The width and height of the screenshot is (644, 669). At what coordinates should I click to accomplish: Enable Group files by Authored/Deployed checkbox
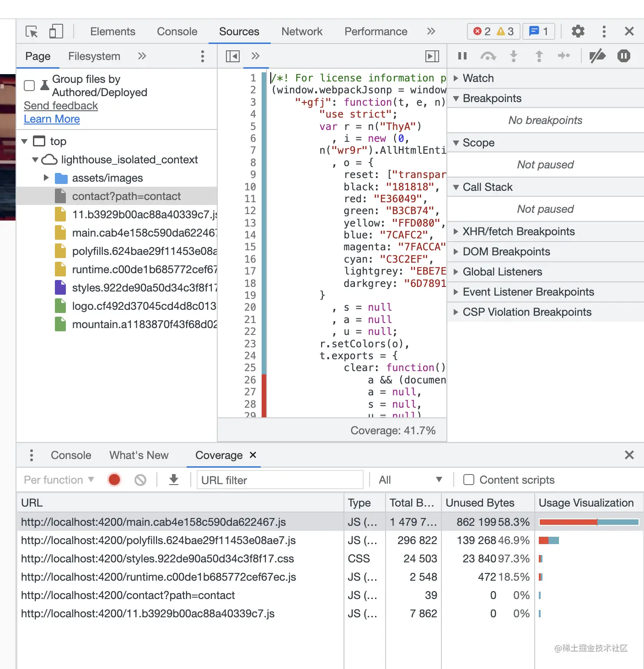(29, 86)
